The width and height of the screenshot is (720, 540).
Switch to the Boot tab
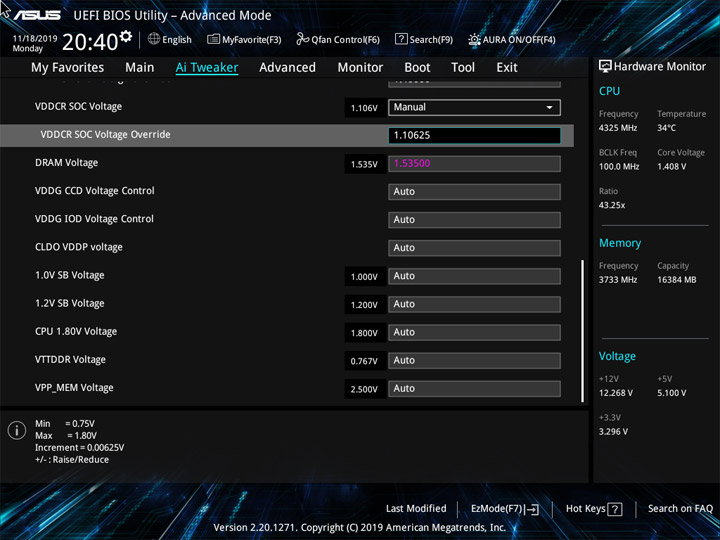point(417,68)
